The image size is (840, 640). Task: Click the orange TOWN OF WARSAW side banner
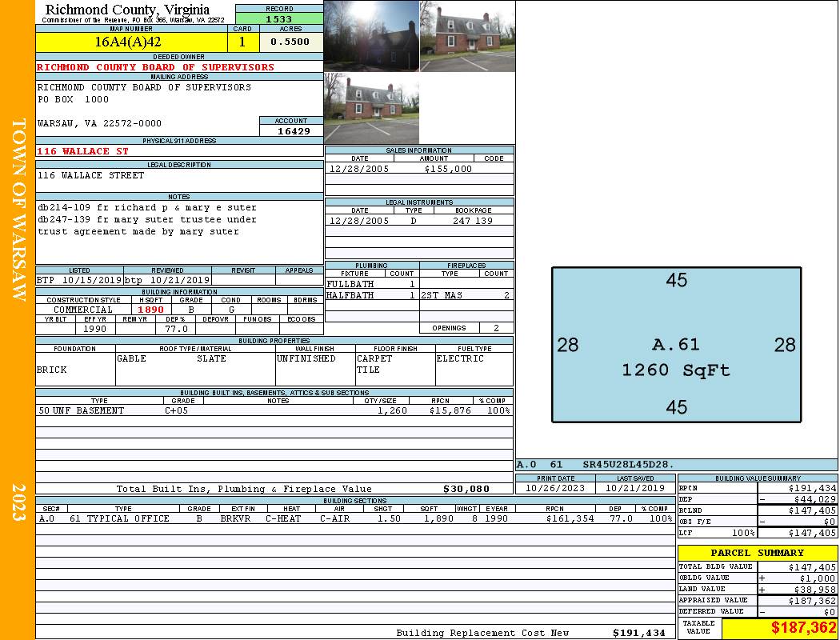click(x=18, y=210)
